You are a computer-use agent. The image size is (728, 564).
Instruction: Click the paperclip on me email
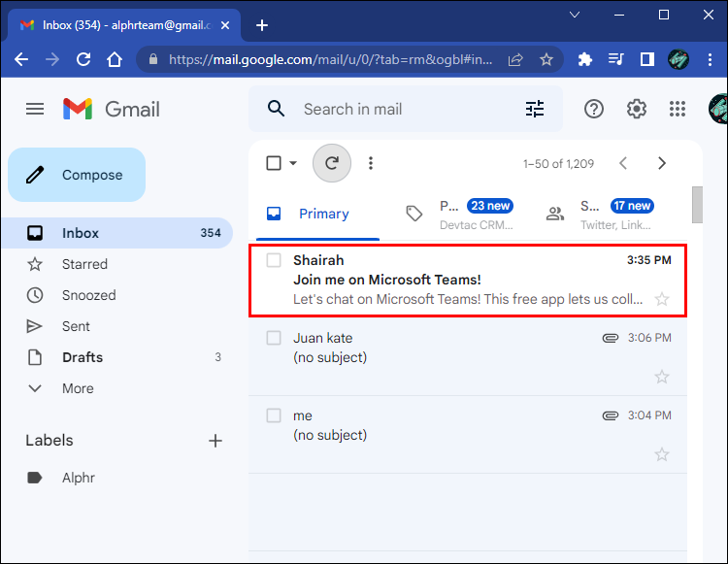pos(611,415)
